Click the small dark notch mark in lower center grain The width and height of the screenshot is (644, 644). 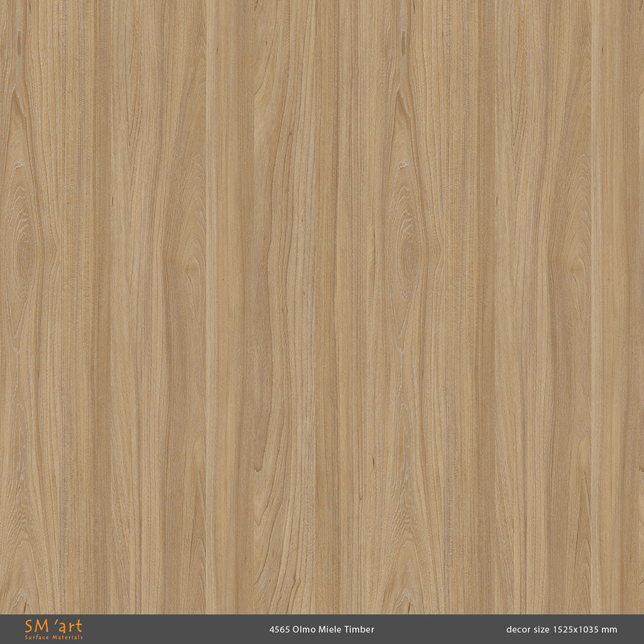coord(258,468)
